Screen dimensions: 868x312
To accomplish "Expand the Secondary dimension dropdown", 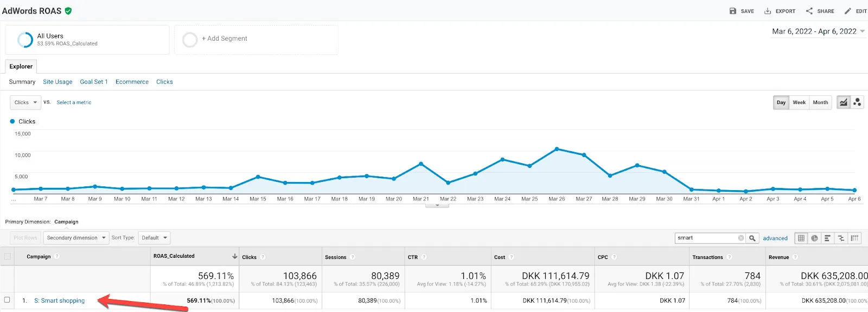I will [x=76, y=238].
